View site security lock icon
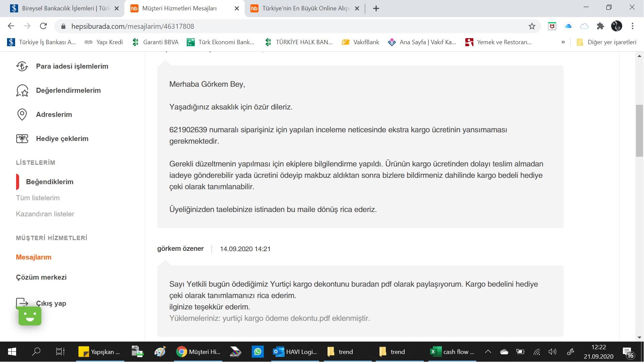 [x=63, y=26]
